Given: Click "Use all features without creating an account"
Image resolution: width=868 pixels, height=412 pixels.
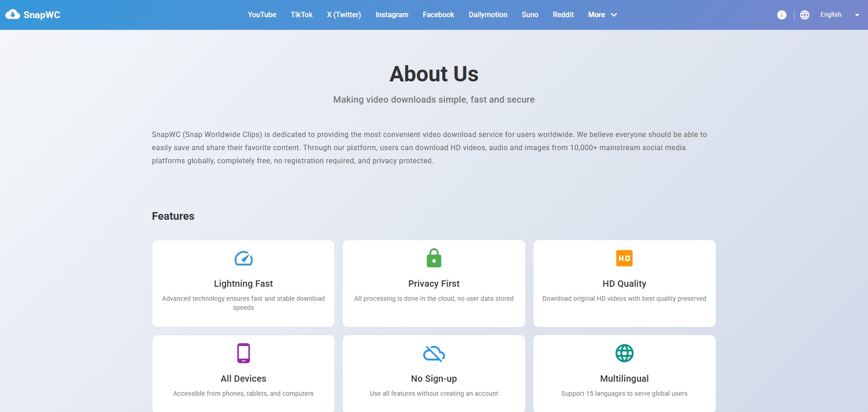Looking at the screenshot, I should pyautogui.click(x=434, y=393).
